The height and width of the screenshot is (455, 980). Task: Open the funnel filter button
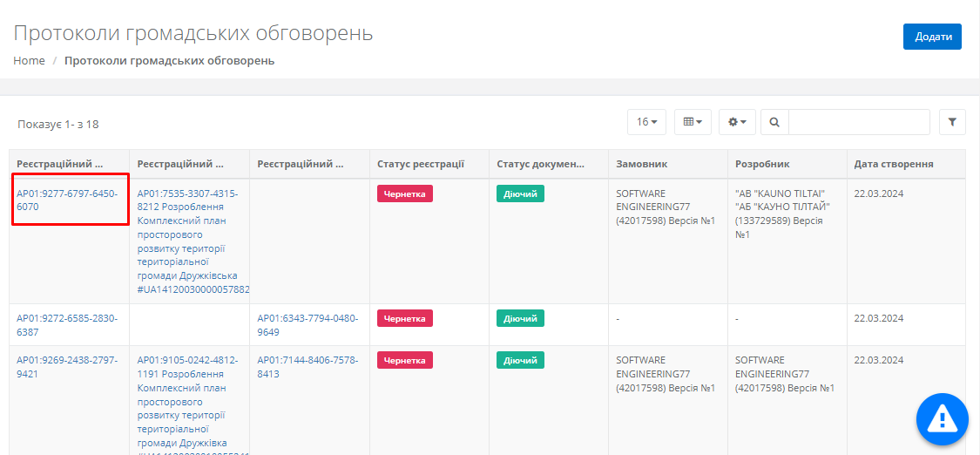952,122
